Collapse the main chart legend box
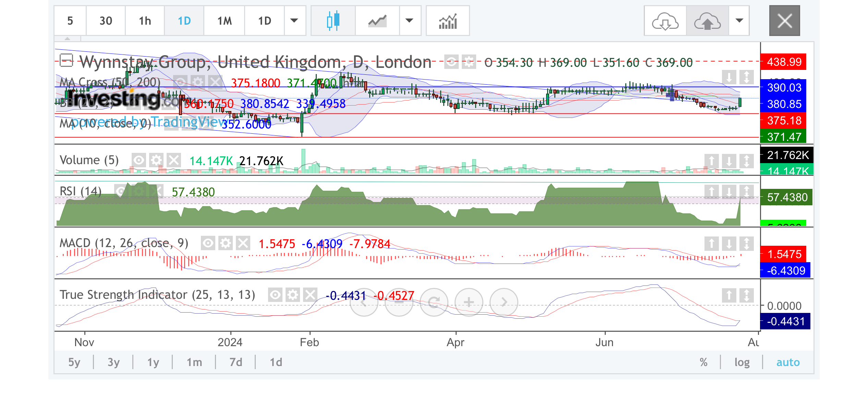The image size is (868, 401). pyautogui.click(x=66, y=60)
